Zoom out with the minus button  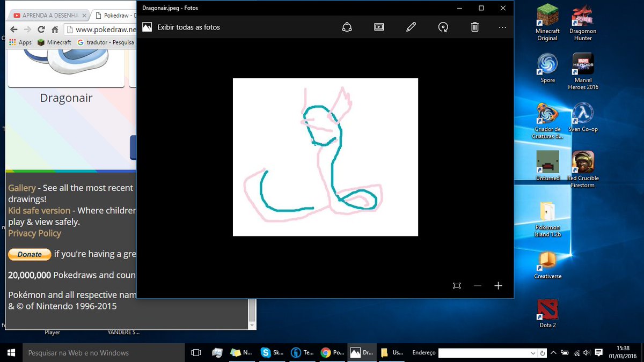pyautogui.click(x=477, y=286)
